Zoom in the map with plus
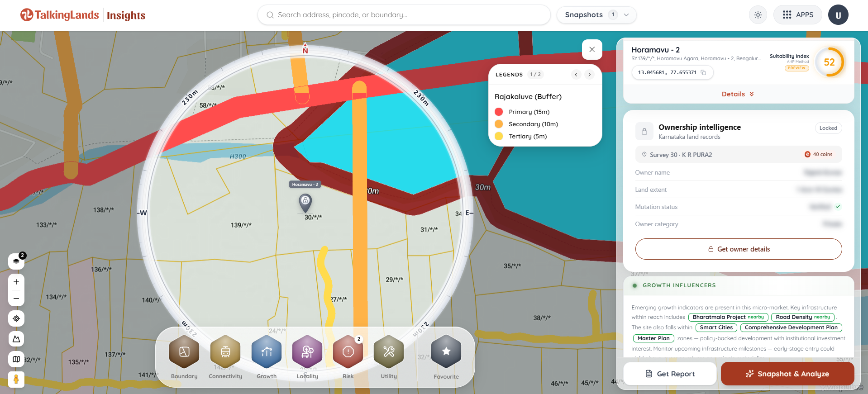This screenshot has width=868, height=394. click(16, 282)
